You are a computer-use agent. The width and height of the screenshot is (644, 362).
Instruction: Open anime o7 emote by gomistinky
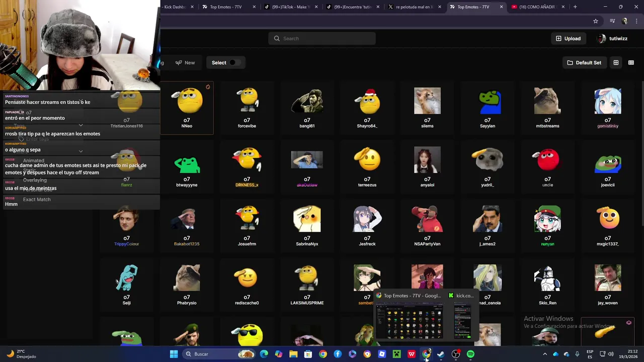[608, 108]
